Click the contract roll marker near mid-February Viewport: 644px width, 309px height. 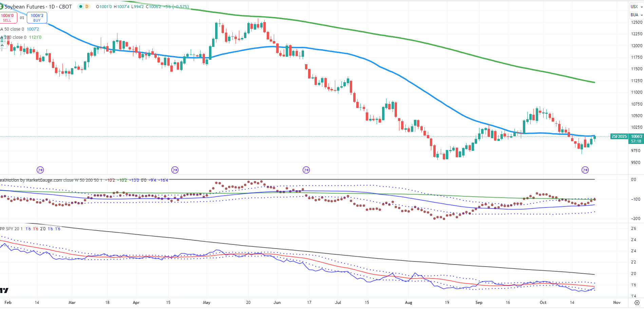click(40, 170)
